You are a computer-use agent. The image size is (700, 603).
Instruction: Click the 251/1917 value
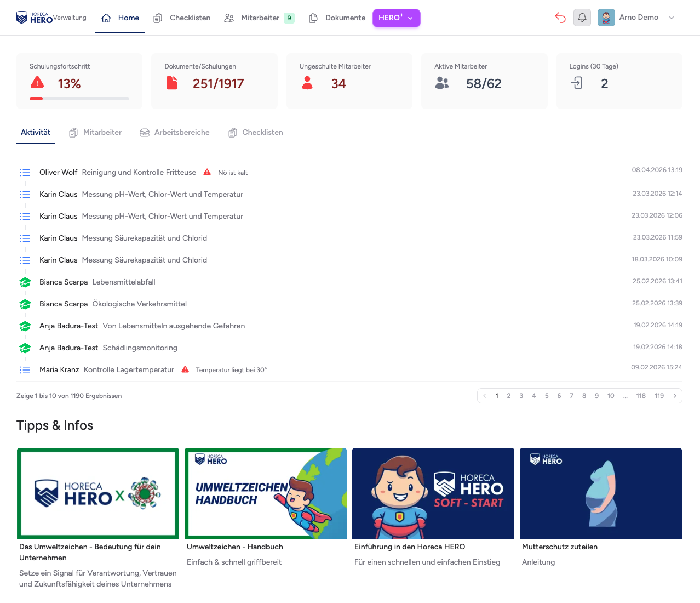coord(218,84)
